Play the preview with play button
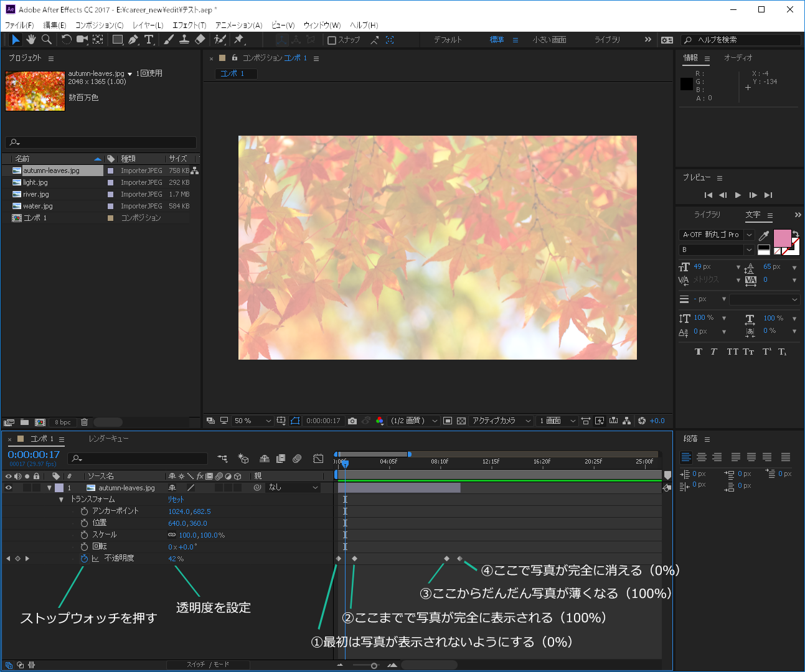Viewport: 805px width, 672px height. (738, 195)
